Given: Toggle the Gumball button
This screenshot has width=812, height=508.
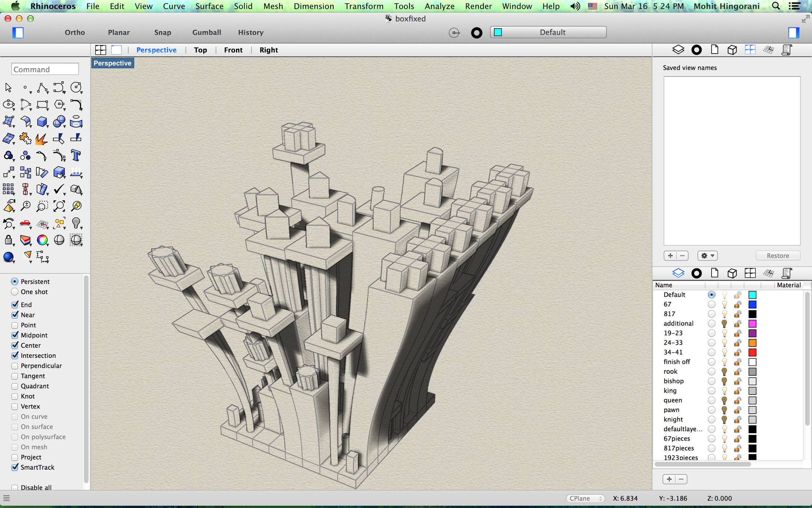Looking at the screenshot, I should (x=207, y=33).
